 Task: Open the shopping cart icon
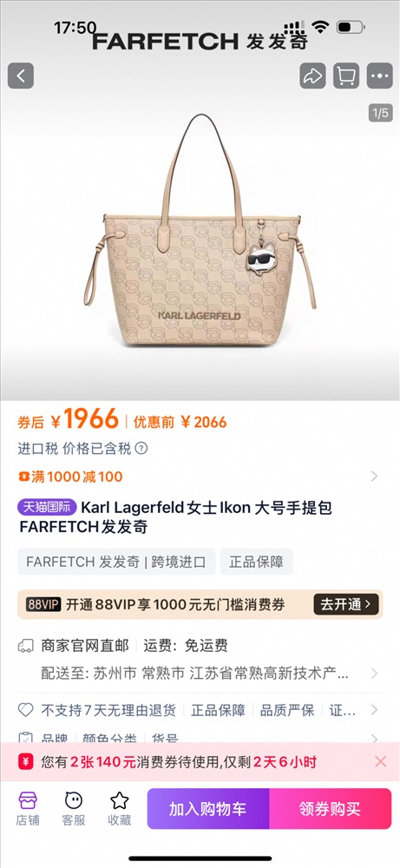pos(346,76)
